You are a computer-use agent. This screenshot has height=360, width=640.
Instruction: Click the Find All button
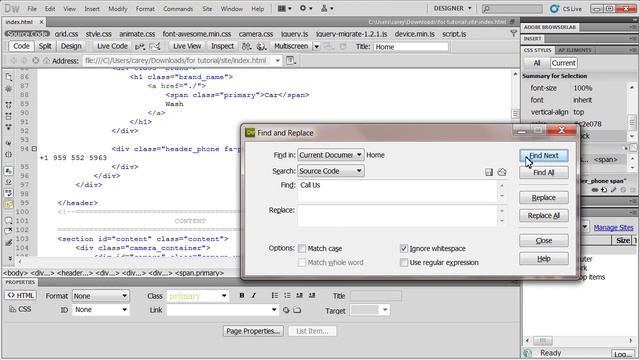(544, 173)
